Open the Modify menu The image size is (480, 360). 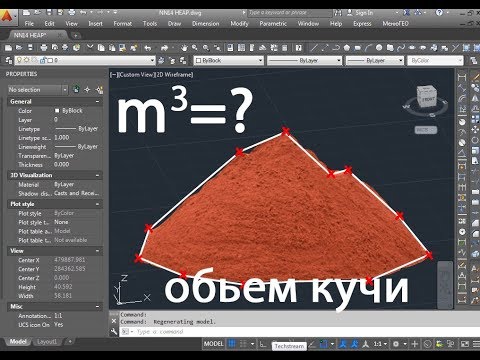pyautogui.click(x=239, y=24)
